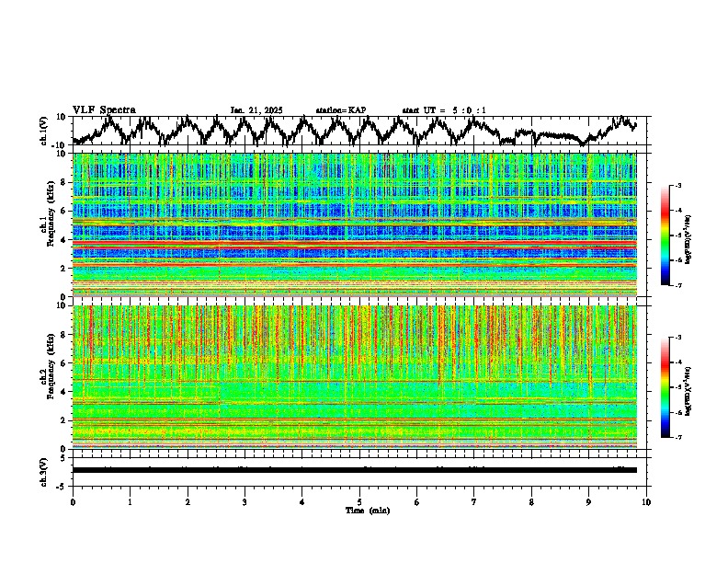Click the ch.1 spectrogram color scale bar
Screen dimensions: 728x563
pos(665,236)
